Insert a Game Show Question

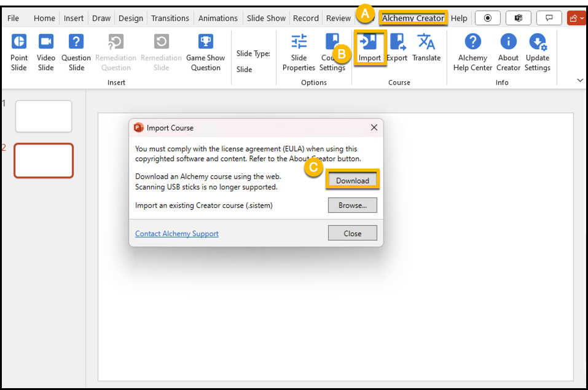tap(205, 52)
